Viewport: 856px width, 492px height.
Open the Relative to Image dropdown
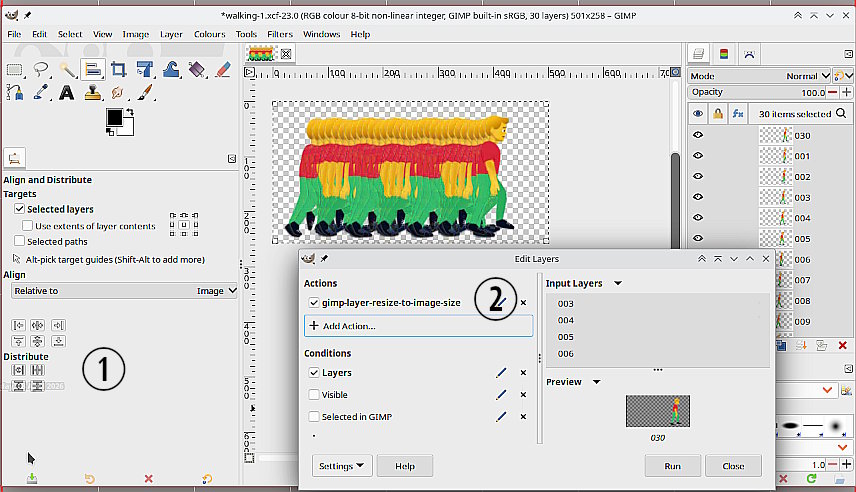click(x=124, y=291)
